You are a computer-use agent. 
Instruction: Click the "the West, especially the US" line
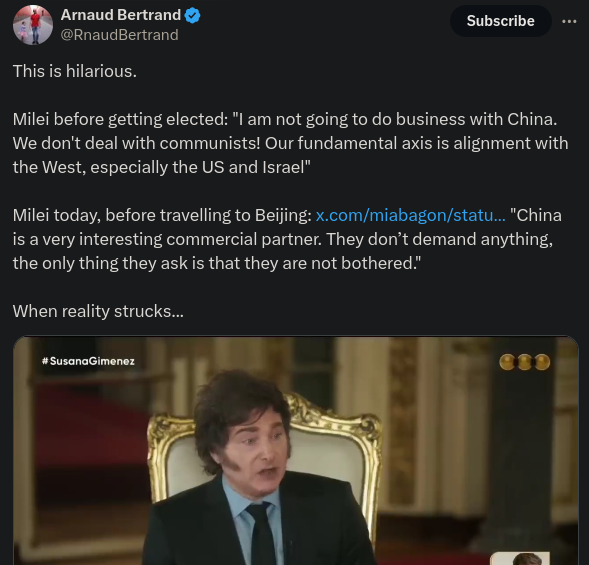click(162, 167)
